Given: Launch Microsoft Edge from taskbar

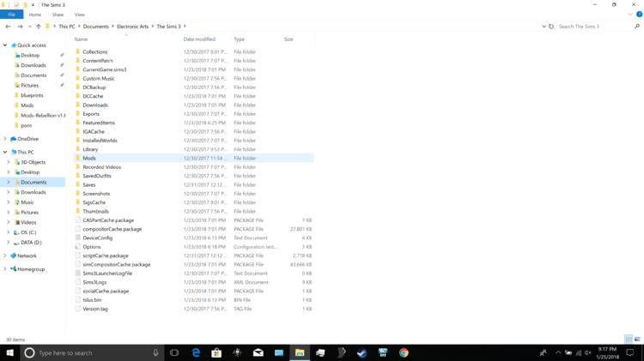Looking at the screenshot, I should point(196,352).
